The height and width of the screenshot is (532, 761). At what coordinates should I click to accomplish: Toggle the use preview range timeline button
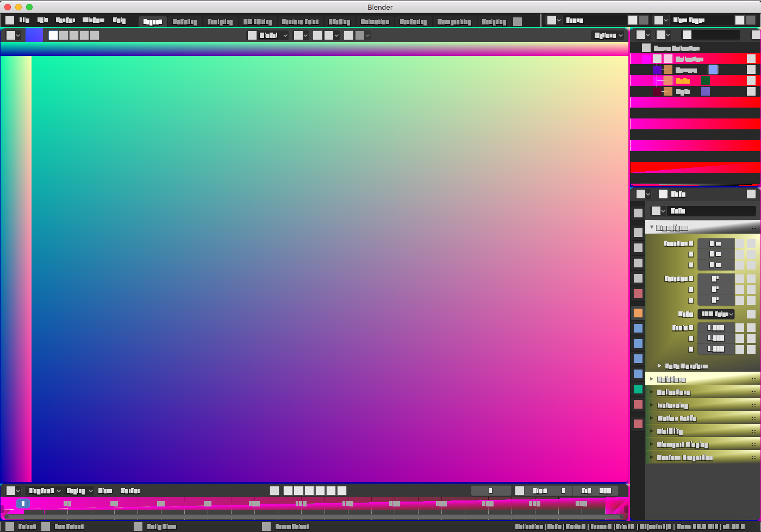point(520,491)
